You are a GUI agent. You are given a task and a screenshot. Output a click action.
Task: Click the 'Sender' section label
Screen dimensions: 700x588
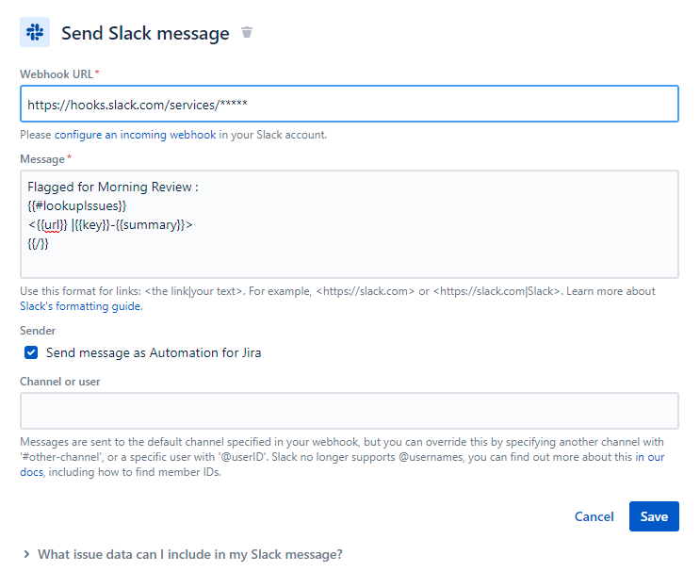point(38,331)
